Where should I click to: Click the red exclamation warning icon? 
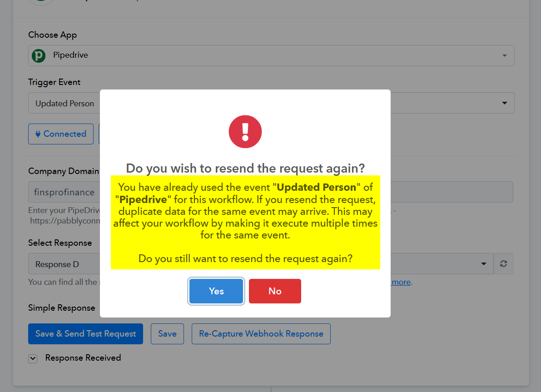(245, 132)
